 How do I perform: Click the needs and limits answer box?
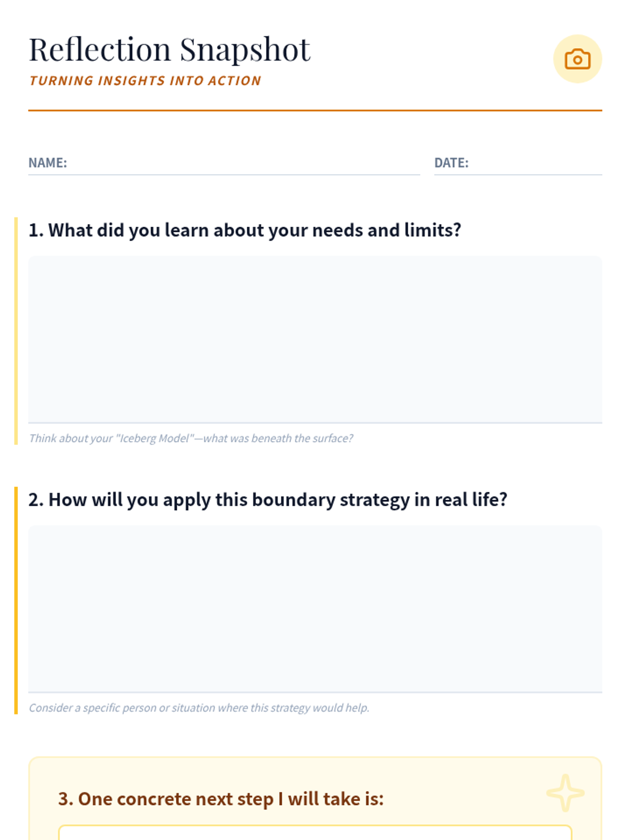315,339
